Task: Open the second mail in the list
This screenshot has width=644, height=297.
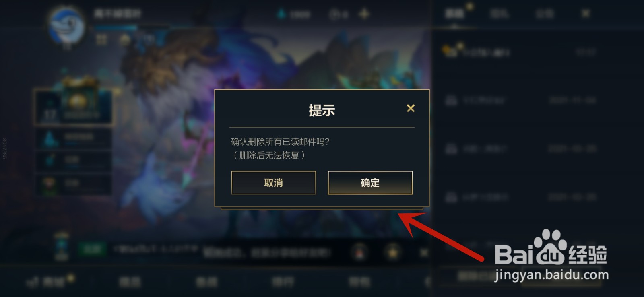Action: click(519, 100)
